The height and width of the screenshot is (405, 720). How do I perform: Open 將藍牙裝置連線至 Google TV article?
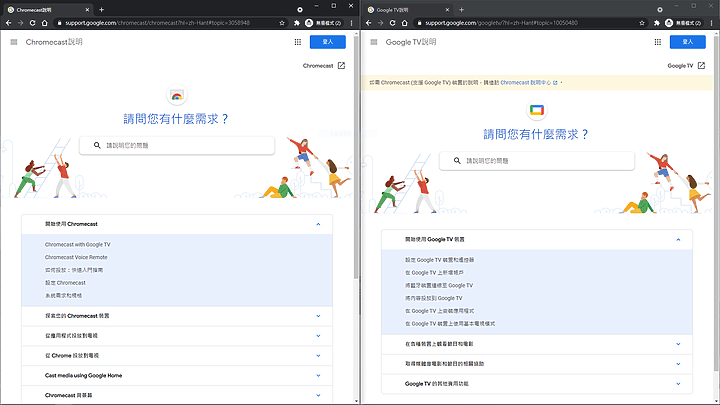coord(439,286)
